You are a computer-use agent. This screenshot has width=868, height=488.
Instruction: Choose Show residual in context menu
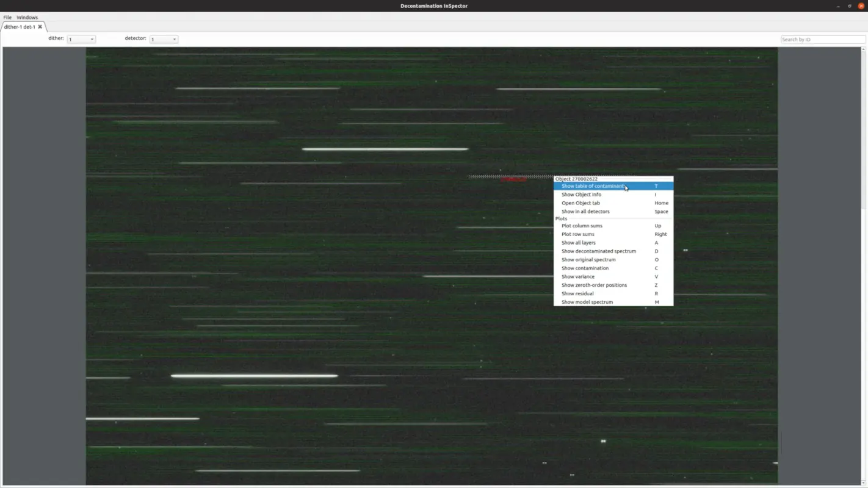tap(577, 294)
